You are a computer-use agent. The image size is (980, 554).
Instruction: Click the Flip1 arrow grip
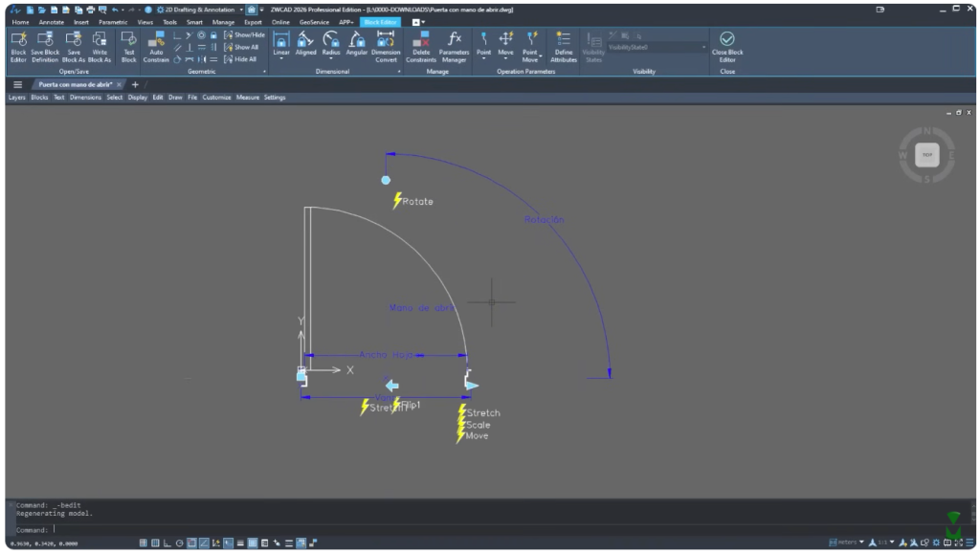tap(391, 386)
